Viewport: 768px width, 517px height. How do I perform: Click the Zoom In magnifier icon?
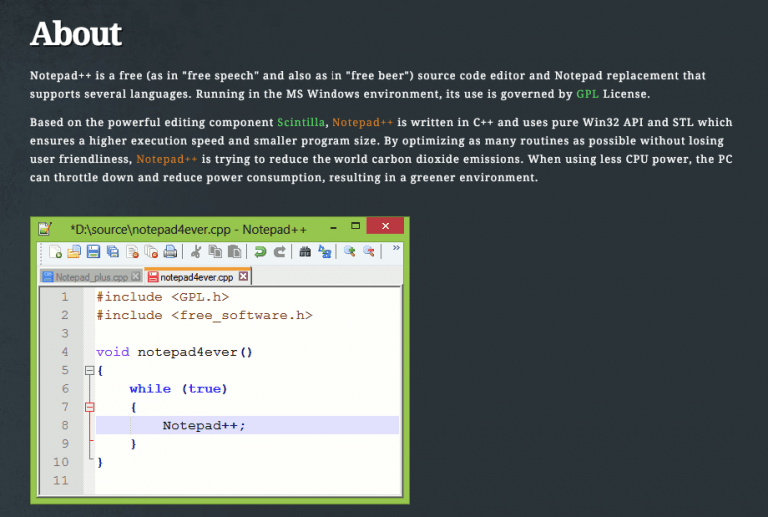coord(350,252)
